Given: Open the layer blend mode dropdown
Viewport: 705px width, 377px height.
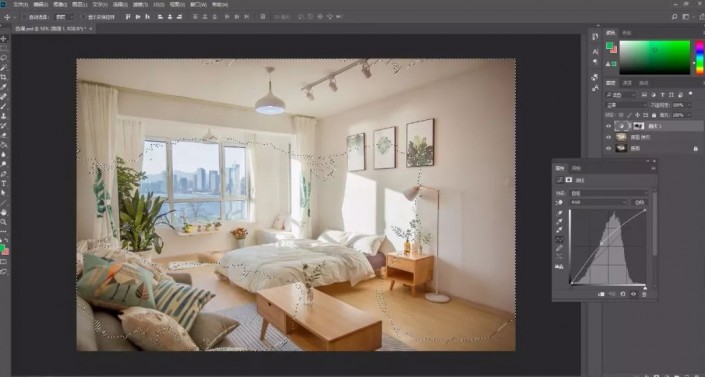Looking at the screenshot, I should [625, 105].
